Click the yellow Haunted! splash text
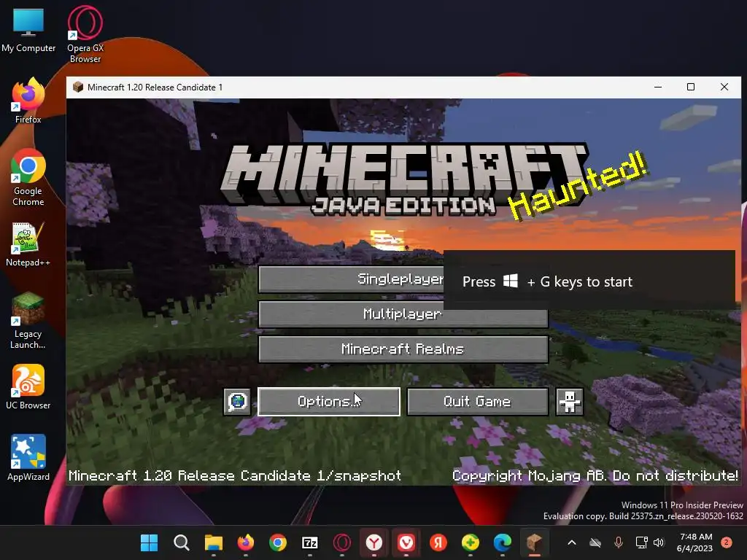747x560 pixels. coord(578,186)
